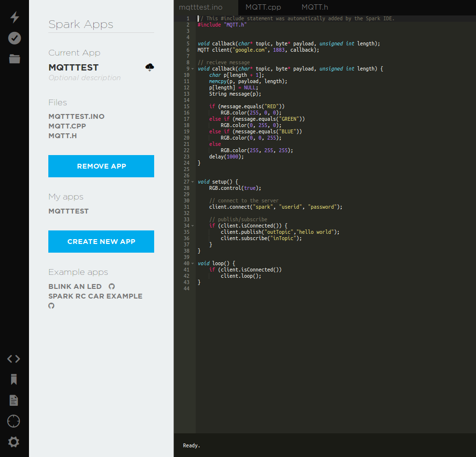This screenshot has height=457, width=476.
Task: Collapse the setup function fold arrow
Action: tap(192, 182)
